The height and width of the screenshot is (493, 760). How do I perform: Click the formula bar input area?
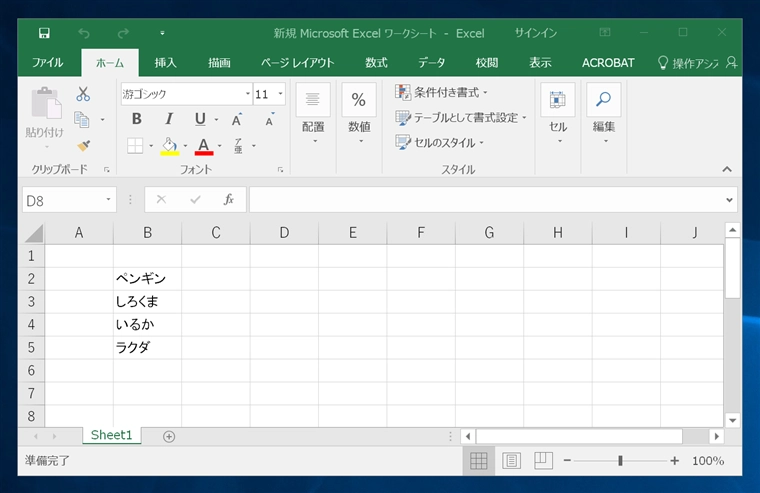[486, 200]
